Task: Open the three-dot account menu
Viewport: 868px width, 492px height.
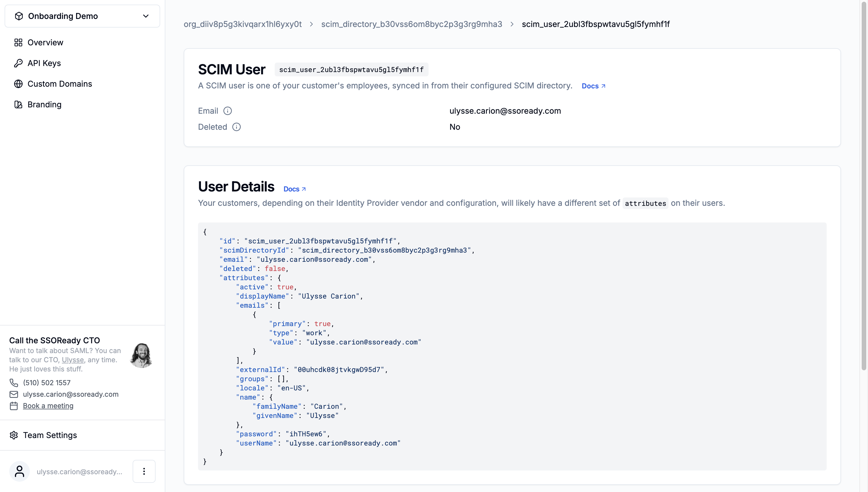Action: (144, 471)
